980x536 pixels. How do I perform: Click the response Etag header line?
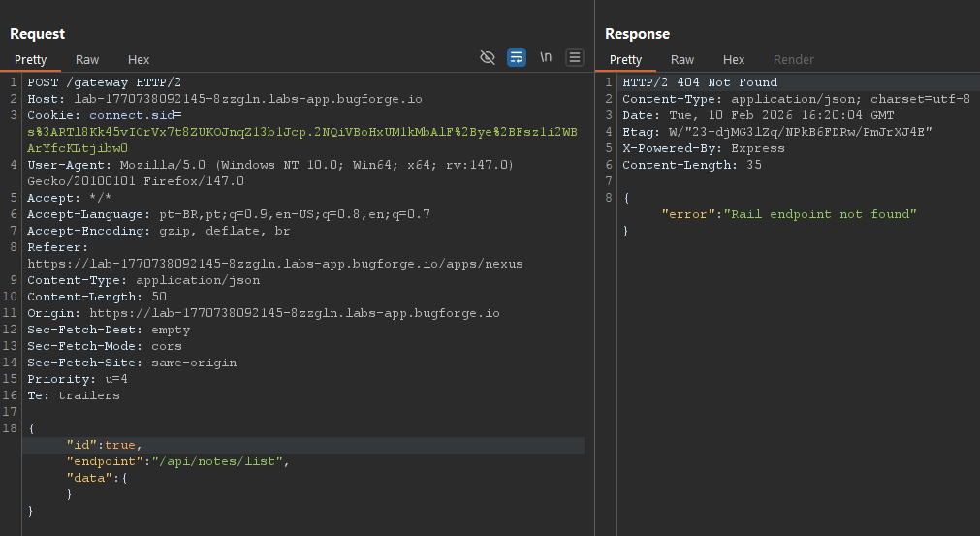click(x=777, y=132)
